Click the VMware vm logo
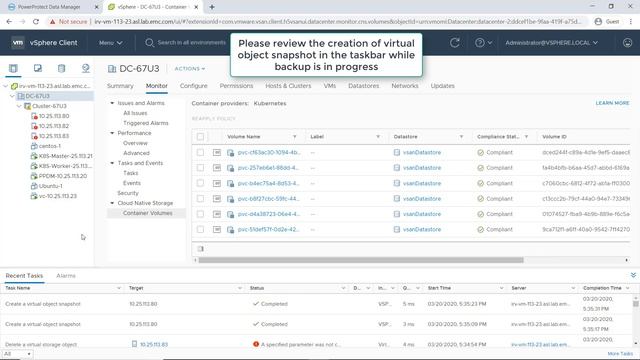Image resolution: width=640 pixels, height=360 pixels. [18, 42]
